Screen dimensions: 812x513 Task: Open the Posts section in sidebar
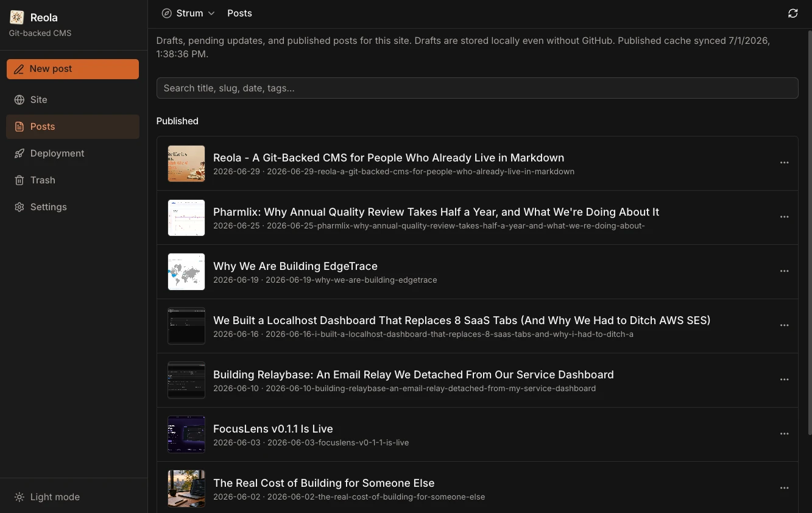point(72,127)
